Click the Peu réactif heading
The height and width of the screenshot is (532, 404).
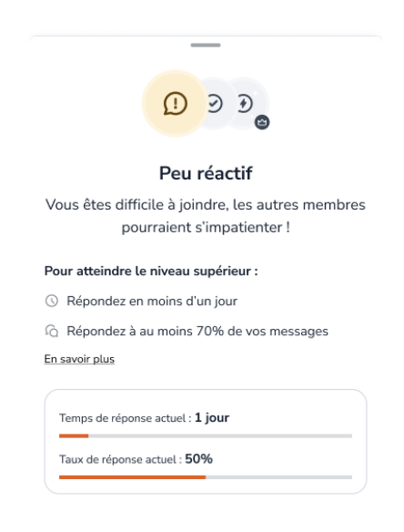coord(206,173)
